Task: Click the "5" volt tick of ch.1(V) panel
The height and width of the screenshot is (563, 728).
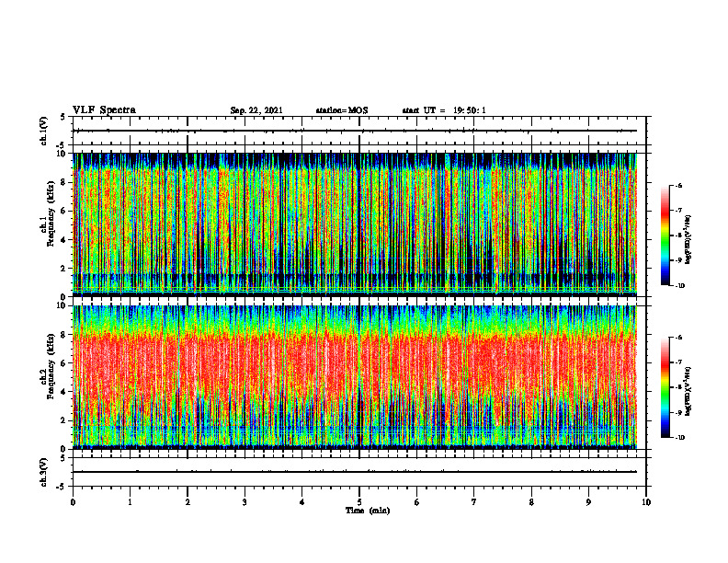Action: tap(63, 118)
